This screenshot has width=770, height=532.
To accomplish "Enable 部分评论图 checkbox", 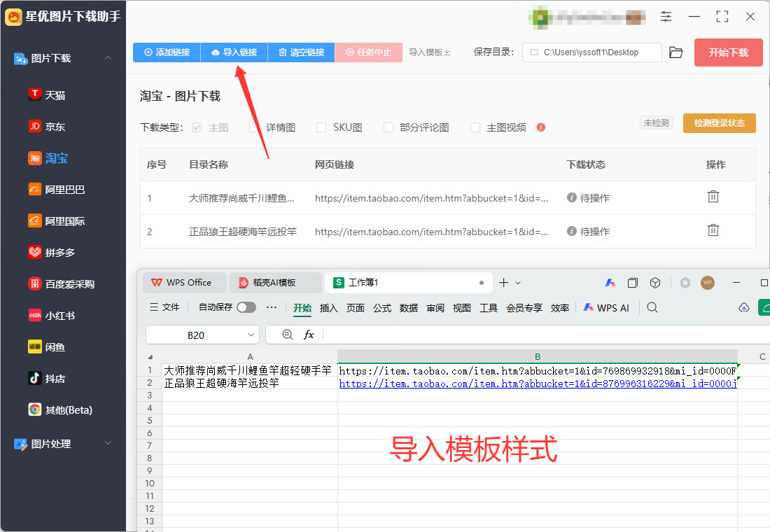I will tap(388, 127).
